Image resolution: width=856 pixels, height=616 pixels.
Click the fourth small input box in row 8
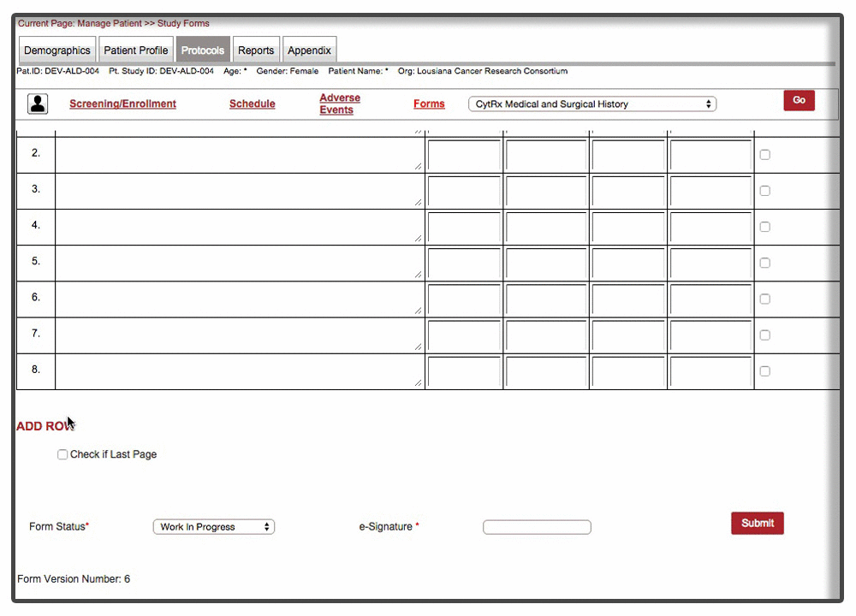pyautogui.click(x=710, y=371)
